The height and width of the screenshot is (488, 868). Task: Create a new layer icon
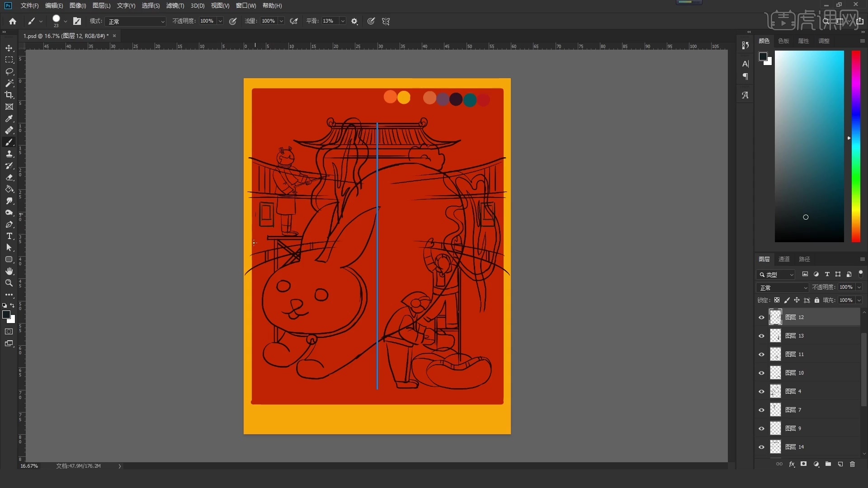pyautogui.click(x=840, y=464)
